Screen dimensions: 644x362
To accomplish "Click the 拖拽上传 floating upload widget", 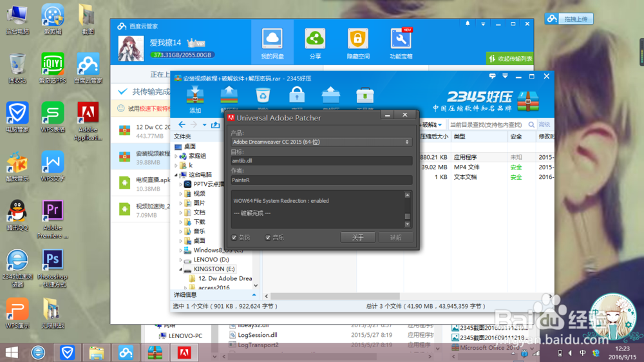I will point(569,19).
